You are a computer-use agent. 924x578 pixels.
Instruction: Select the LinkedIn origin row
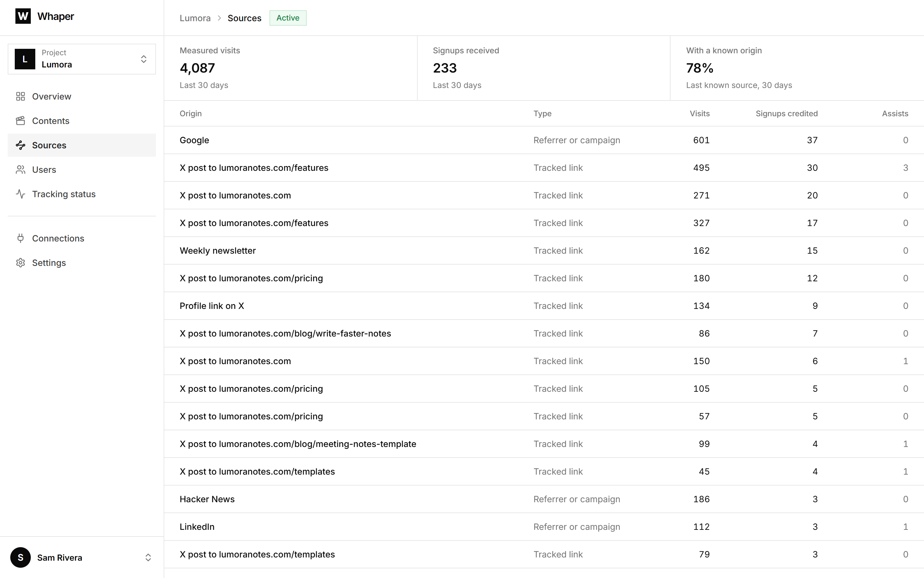(544, 527)
